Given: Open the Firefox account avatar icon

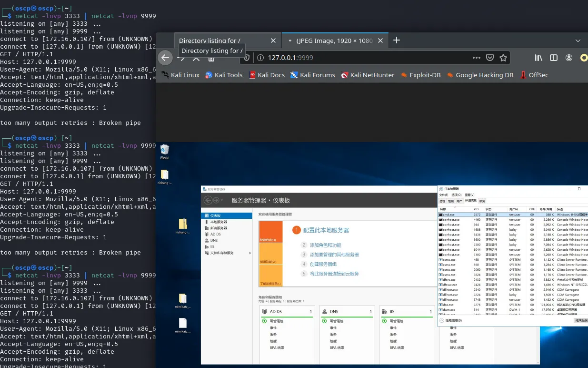Looking at the screenshot, I should click(x=569, y=58).
